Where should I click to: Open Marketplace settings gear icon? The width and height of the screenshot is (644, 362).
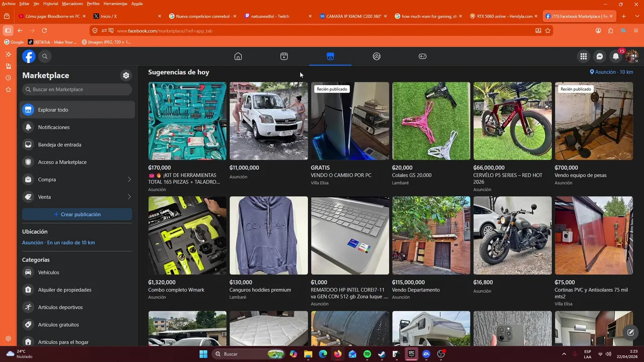(x=126, y=75)
